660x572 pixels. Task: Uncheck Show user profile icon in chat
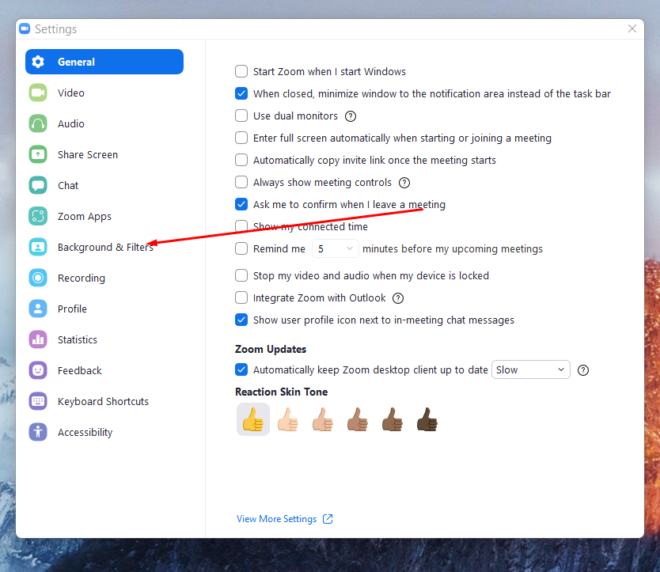241,320
